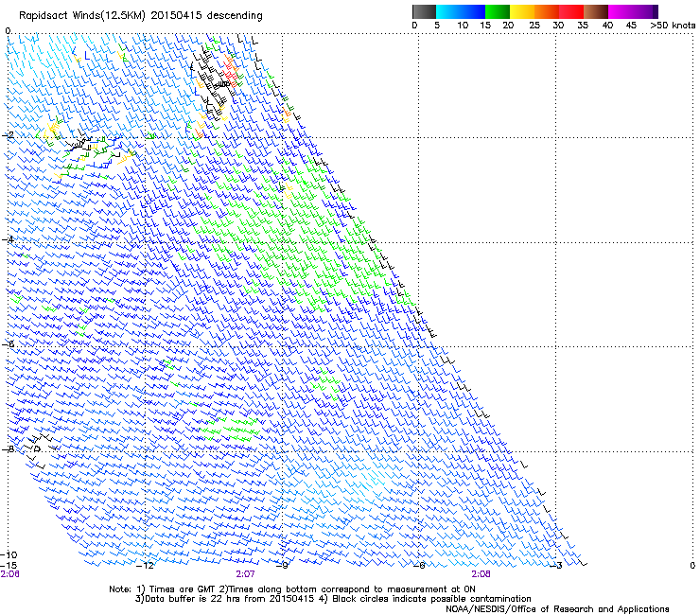
Task: Click the magenta-purple 40-50 knots legend band
Action: pos(633,11)
